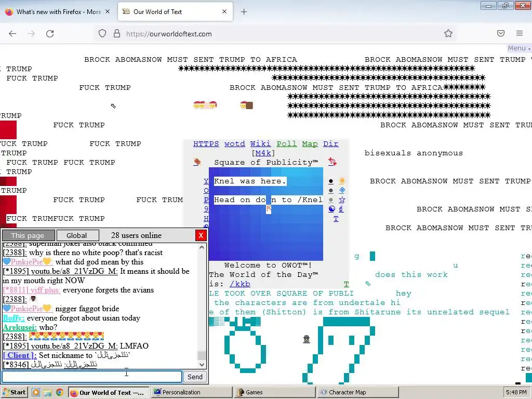Open the Map link
The width and height of the screenshot is (532, 399).
(310, 143)
